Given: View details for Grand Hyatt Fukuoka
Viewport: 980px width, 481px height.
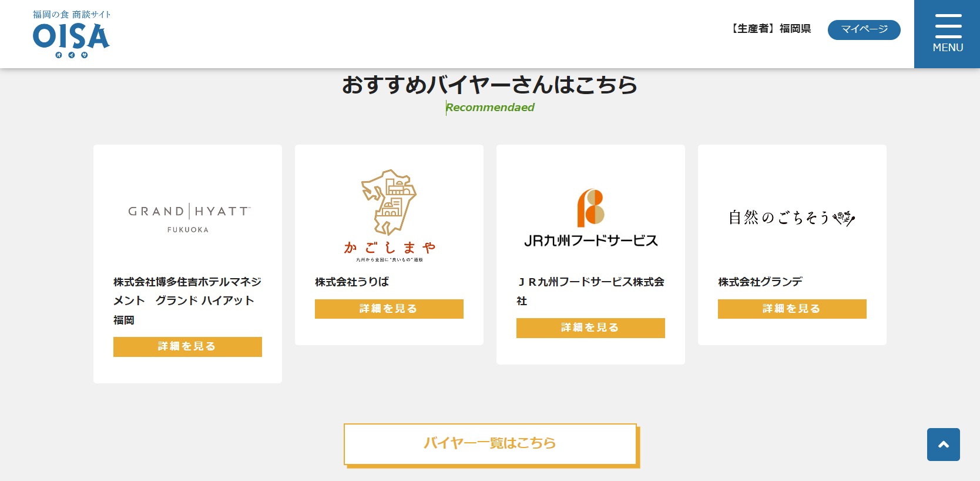Looking at the screenshot, I should coord(187,347).
